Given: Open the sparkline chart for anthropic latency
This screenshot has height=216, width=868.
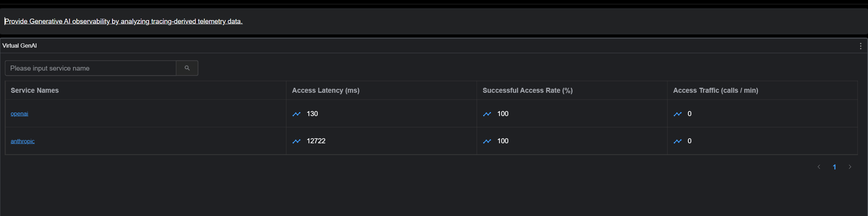Looking at the screenshot, I should [x=296, y=141].
